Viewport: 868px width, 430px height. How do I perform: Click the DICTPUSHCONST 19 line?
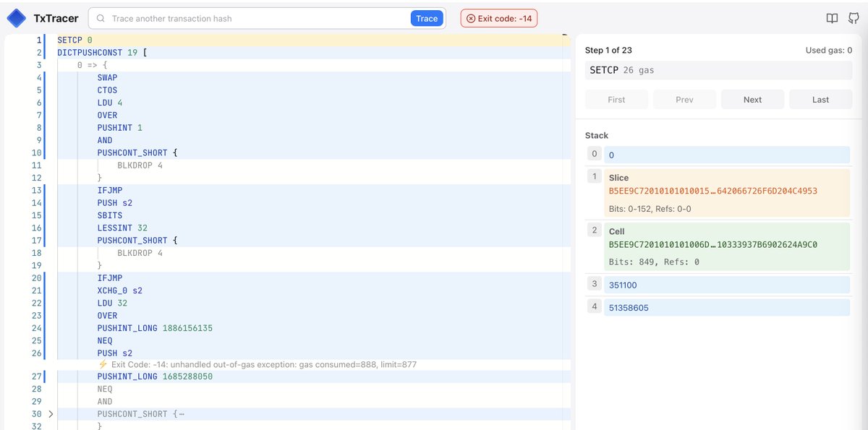(103, 52)
